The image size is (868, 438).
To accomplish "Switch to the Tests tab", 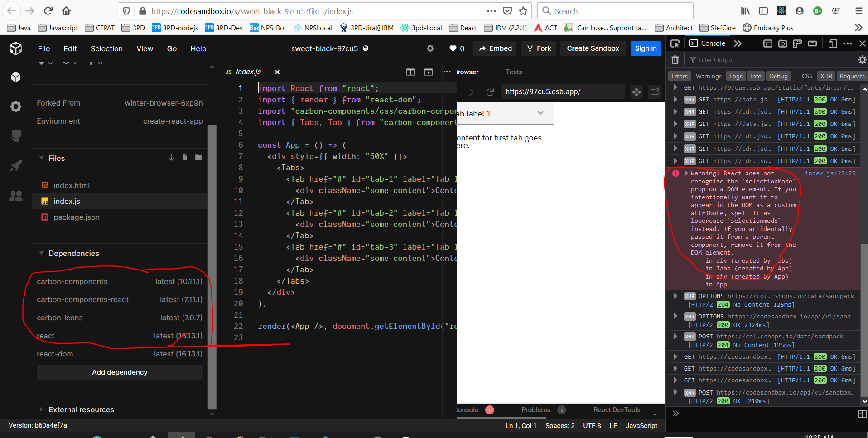I will 514,72.
